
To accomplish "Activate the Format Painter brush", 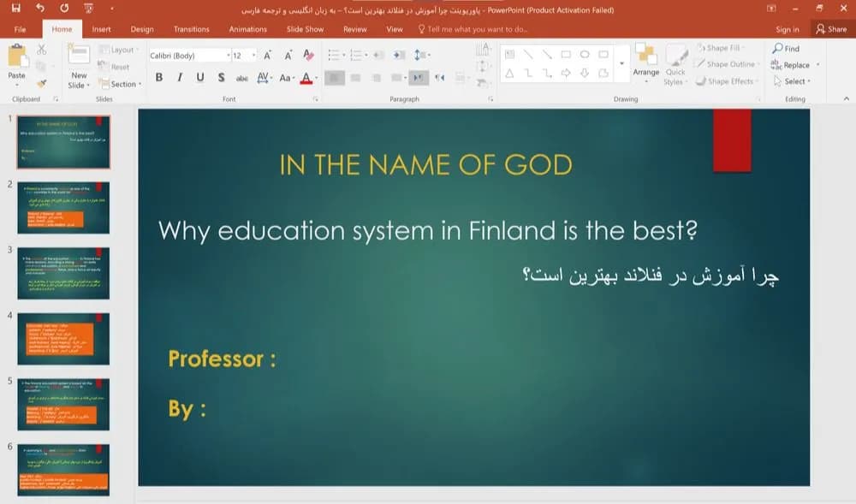I will coord(41,84).
